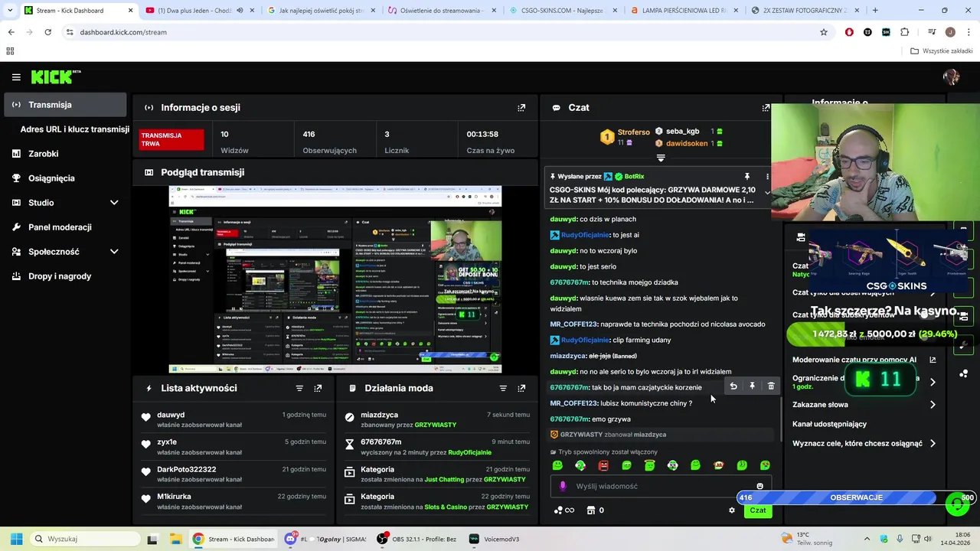This screenshot has height=551, width=980.
Task: Reply to the hovered 67676767m message
Action: pos(733,386)
